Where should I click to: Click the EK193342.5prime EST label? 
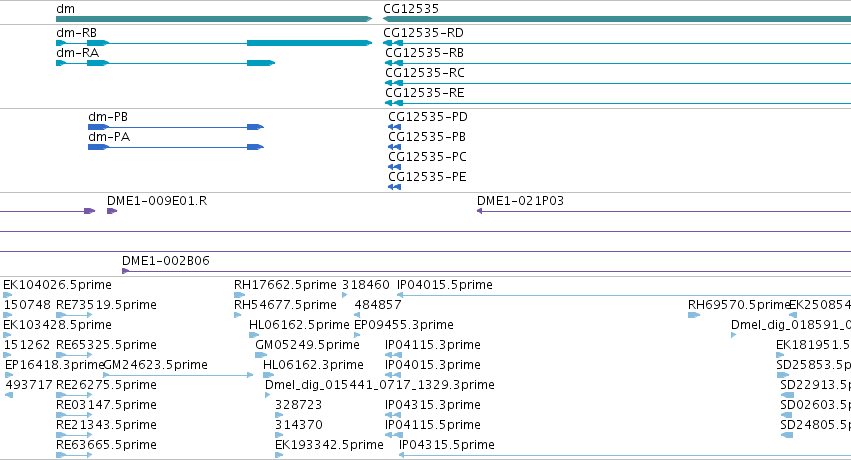click(329, 445)
